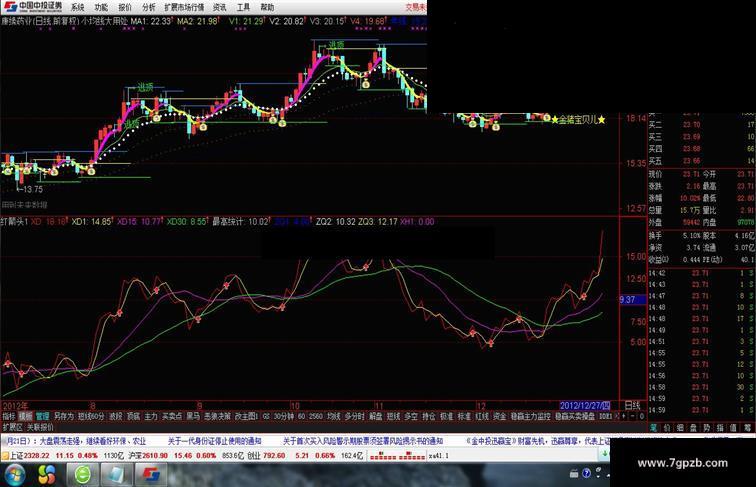Screen dimensions: 756x487
Task: Open the 金中投迅赢宝 news link
Action: (x=537, y=441)
